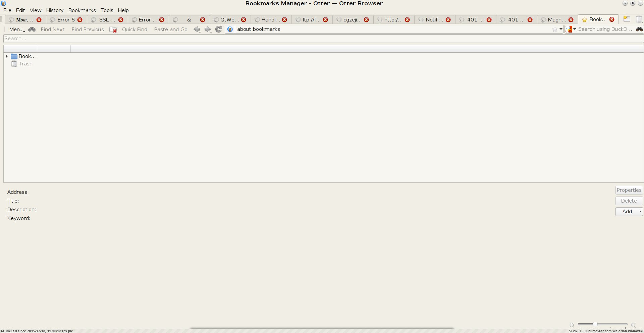644x333 pixels.
Task: Close the Handl... tab
Action: click(284, 20)
